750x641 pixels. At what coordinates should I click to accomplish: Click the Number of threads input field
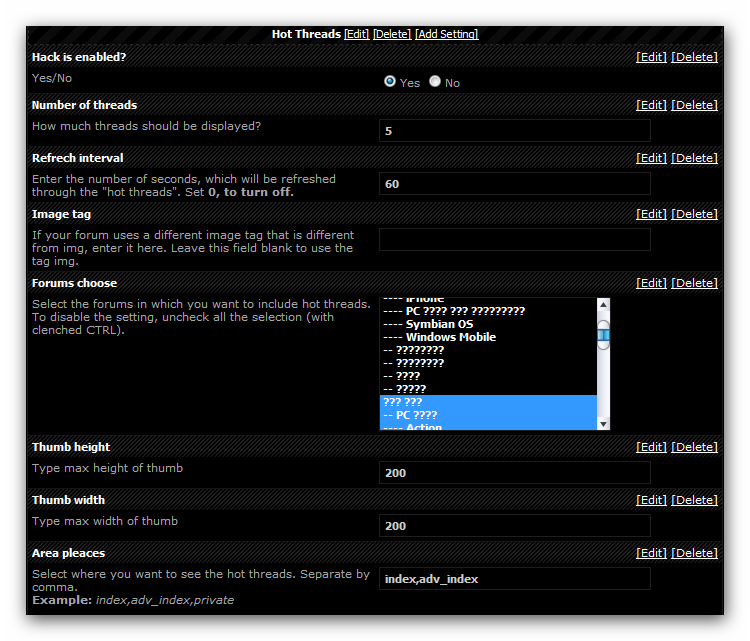[x=514, y=131]
